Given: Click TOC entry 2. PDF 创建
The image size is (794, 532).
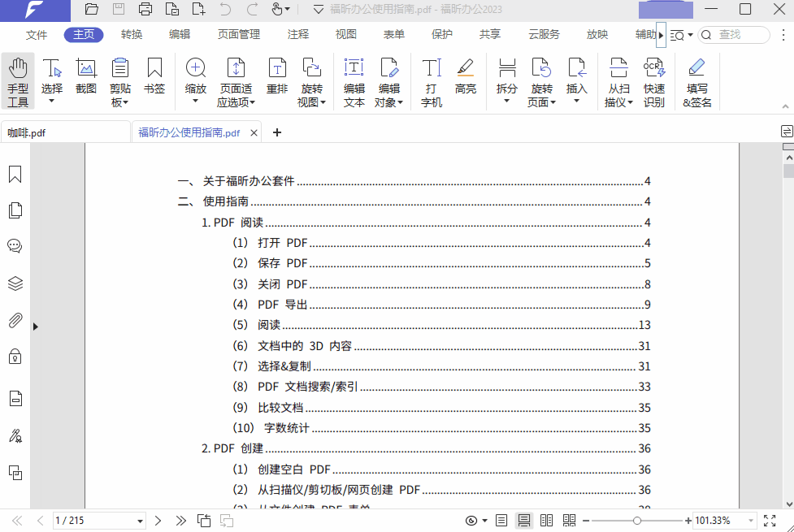Looking at the screenshot, I should tap(426, 448).
